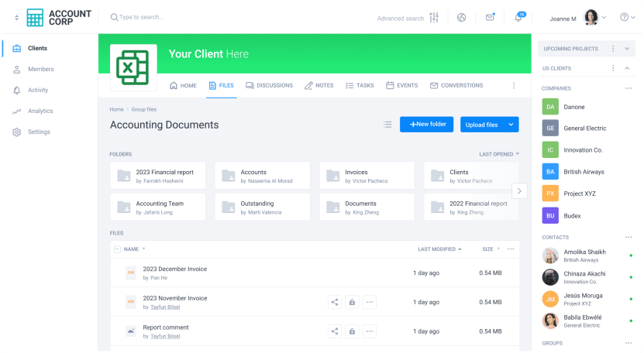This screenshot has height=353, width=644.
Task: Open the Last Opened sort dropdown
Action: pos(499,154)
